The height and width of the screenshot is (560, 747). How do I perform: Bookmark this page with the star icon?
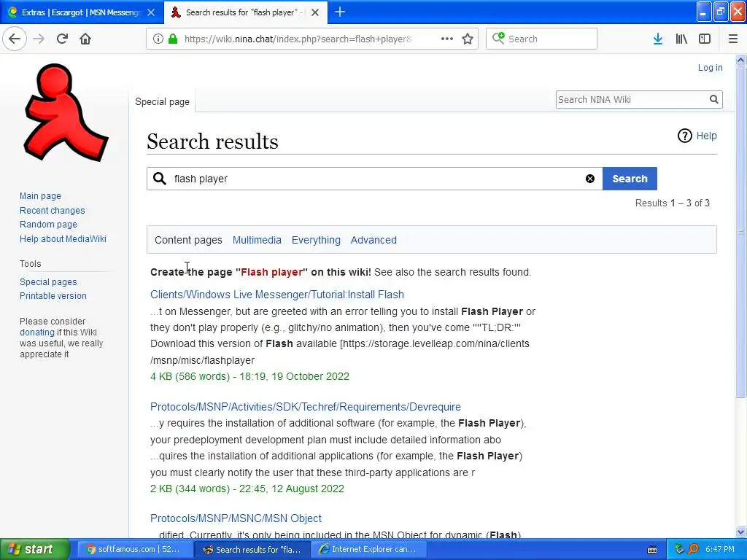(x=468, y=39)
